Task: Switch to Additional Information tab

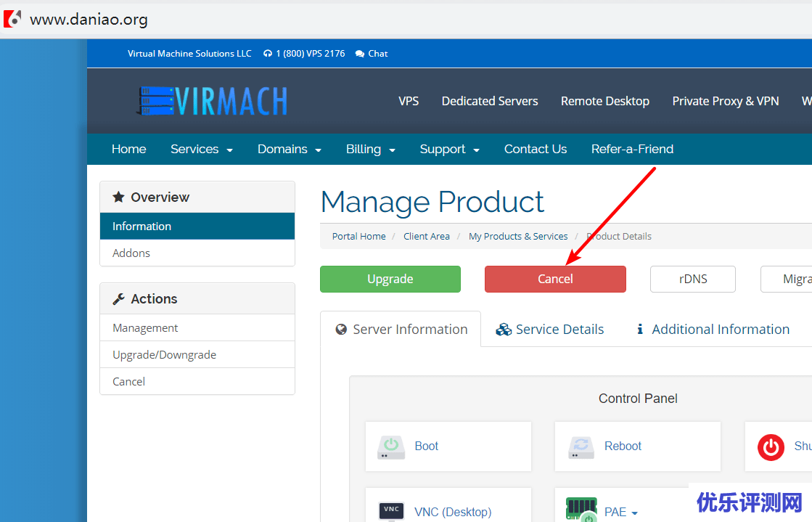Action: (713, 329)
